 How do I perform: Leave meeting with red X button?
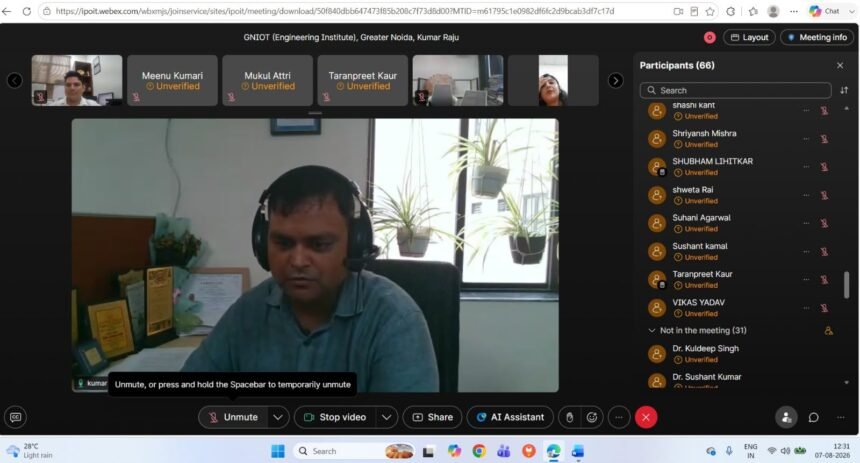[x=646, y=417]
